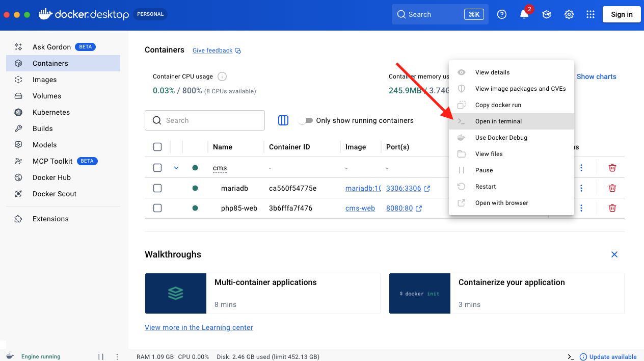Click the info icon beside Container CPU usage
Screen dimensions: 644x361
click(x=222, y=76)
